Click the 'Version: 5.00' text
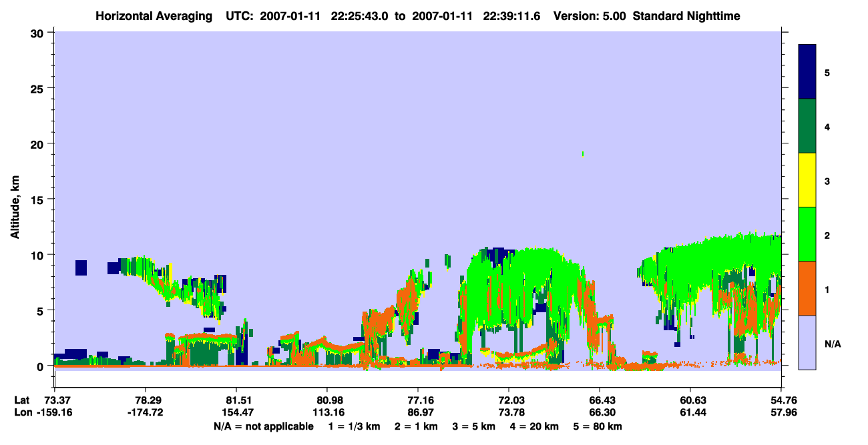Image resolution: width=868 pixels, height=445 pixels. [590, 15]
